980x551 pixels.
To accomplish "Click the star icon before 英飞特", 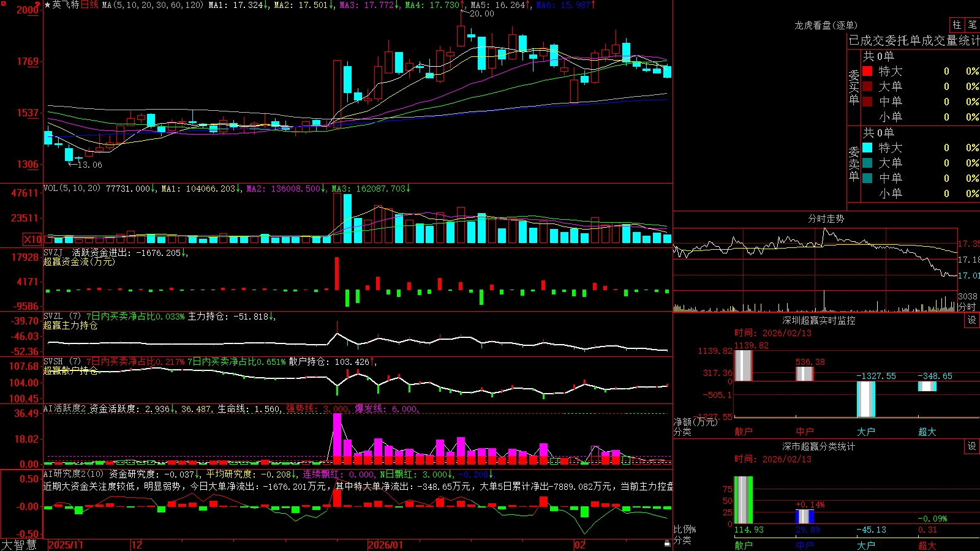I will click(48, 5).
